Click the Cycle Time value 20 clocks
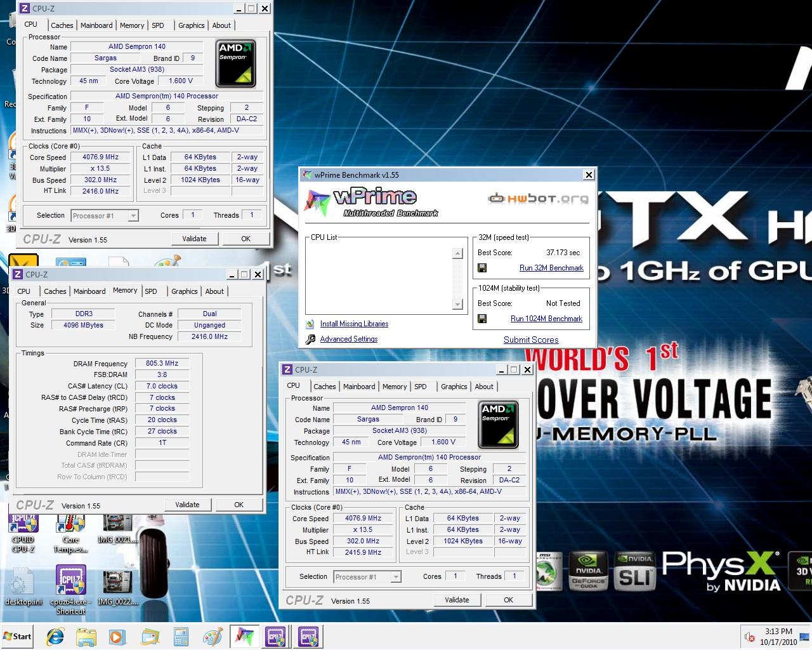 [x=162, y=420]
